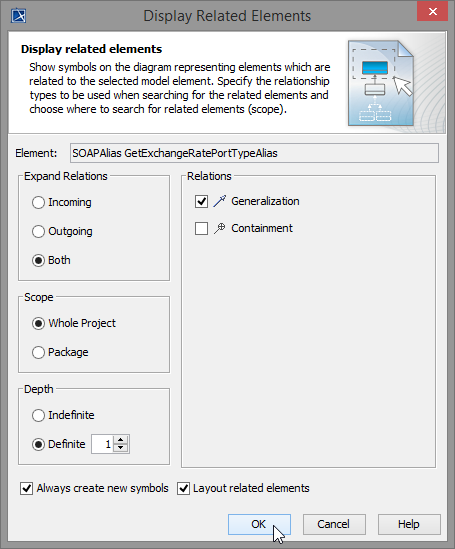Open Help for this dialog
455x549 pixels.
pos(409,524)
